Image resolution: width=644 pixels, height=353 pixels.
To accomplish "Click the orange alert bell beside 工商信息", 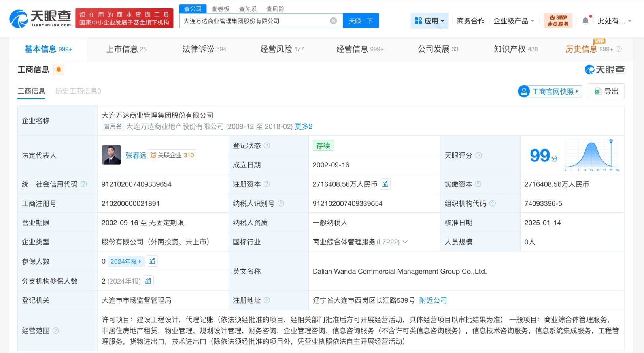I will (59, 70).
